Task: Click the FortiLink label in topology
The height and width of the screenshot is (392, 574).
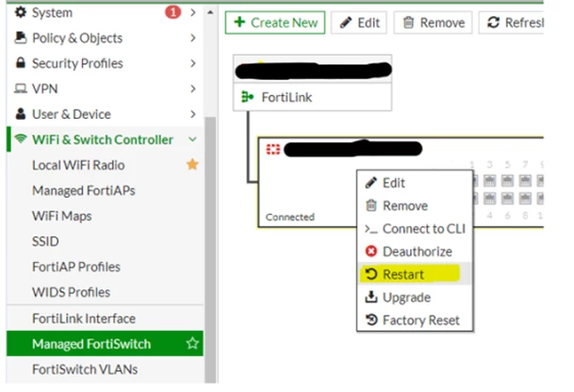Action: coord(287,97)
